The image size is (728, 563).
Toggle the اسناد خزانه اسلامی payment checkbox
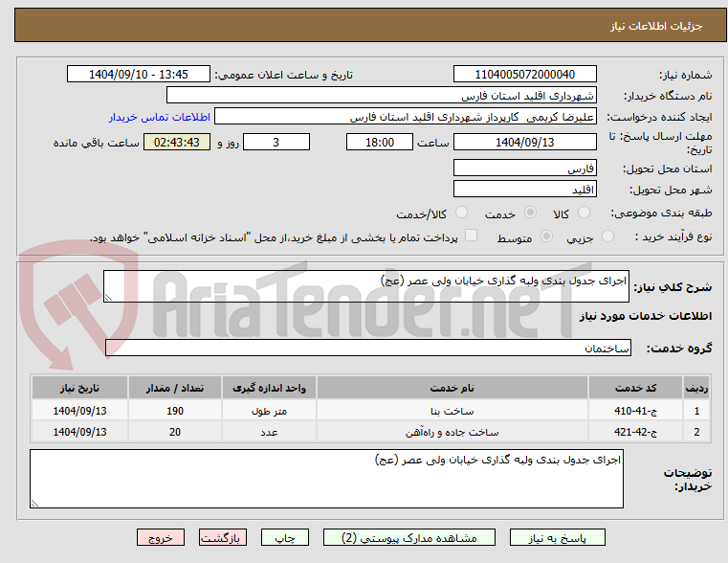click(x=471, y=236)
